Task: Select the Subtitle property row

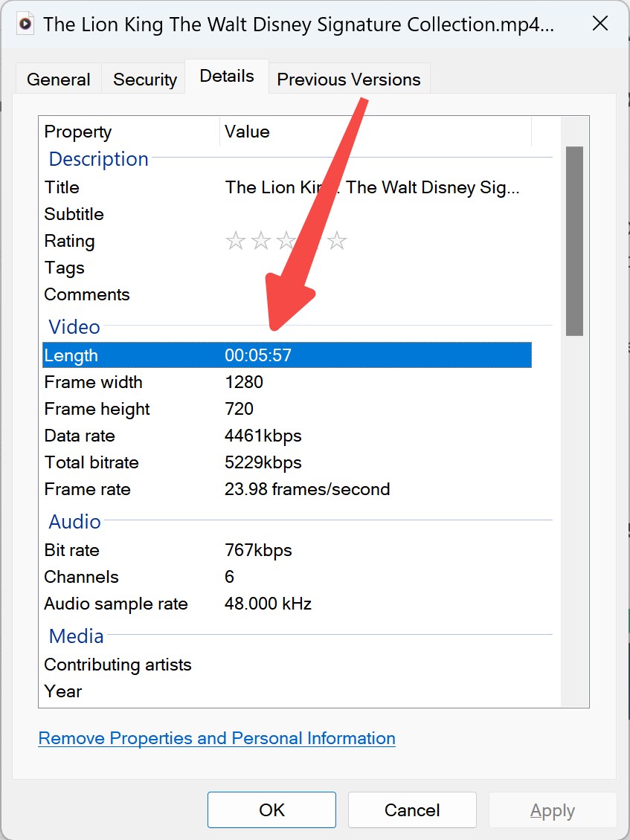Action: (287, 214)
